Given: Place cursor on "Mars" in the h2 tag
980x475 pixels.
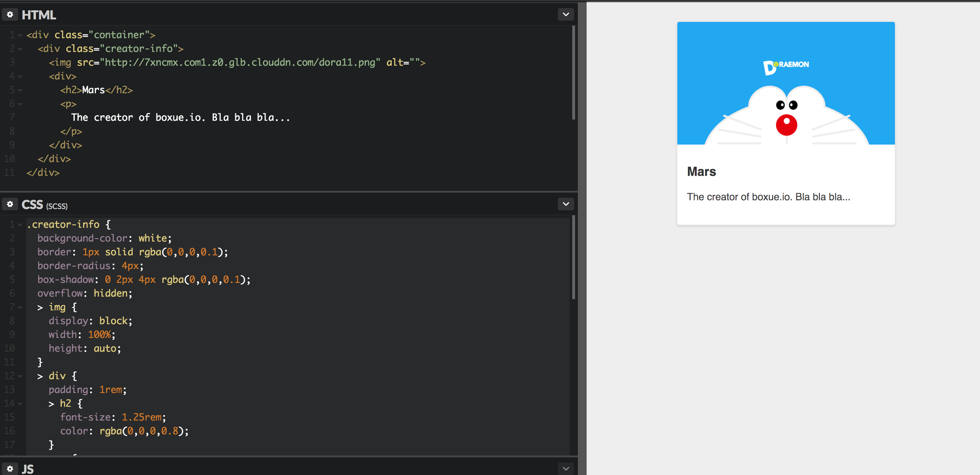Looking at the screenshot, I should (93, 90).
